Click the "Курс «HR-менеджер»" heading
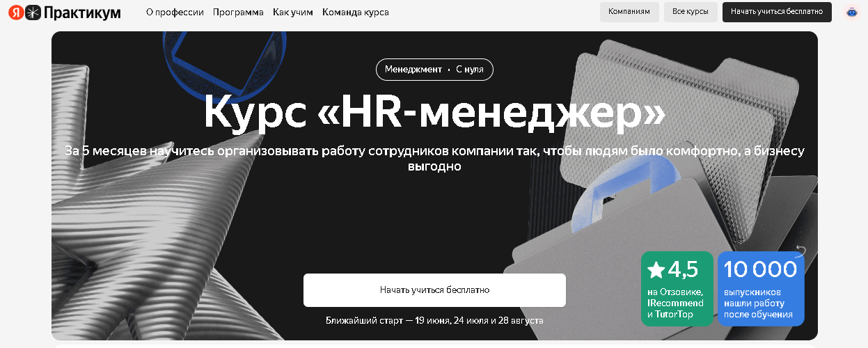 pos(434,112)
